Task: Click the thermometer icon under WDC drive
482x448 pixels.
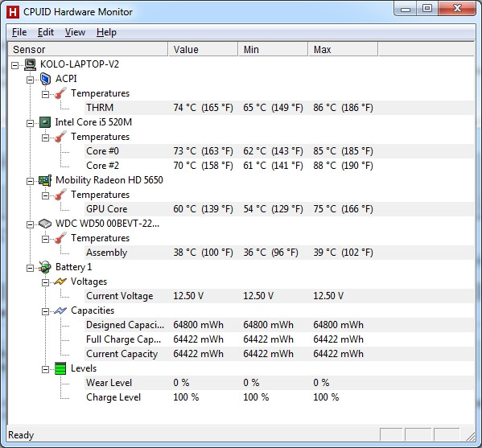Action: click(60, 238)
